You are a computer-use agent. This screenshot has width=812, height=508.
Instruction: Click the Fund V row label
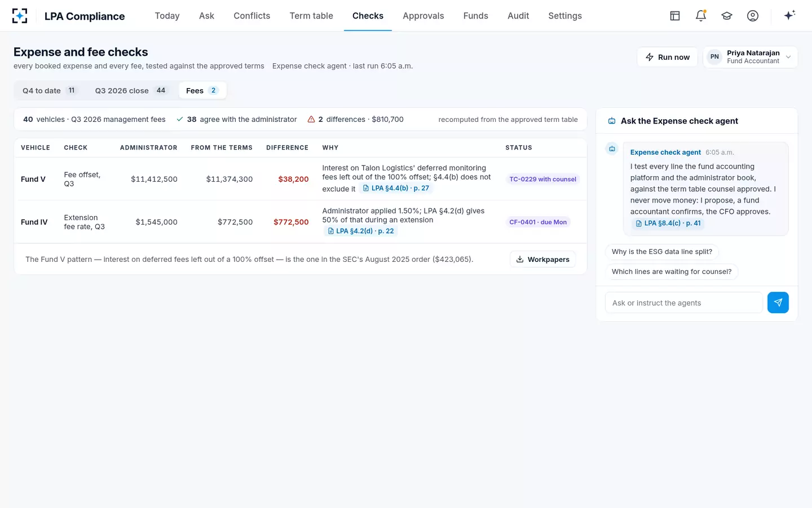(33, 179)
